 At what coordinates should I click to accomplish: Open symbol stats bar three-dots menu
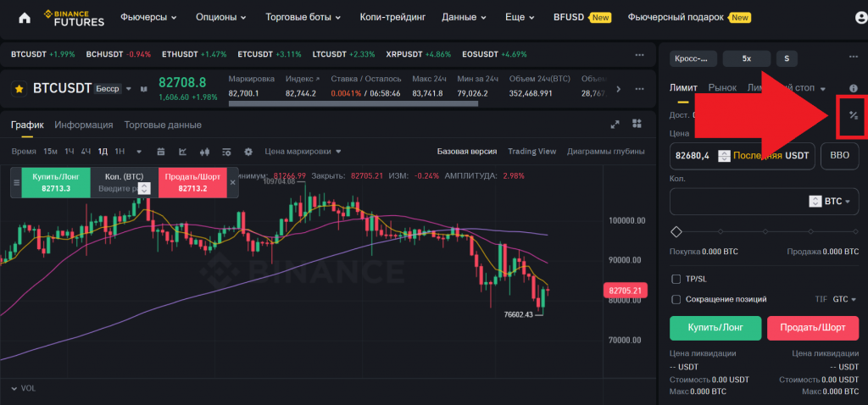[639, 89]
